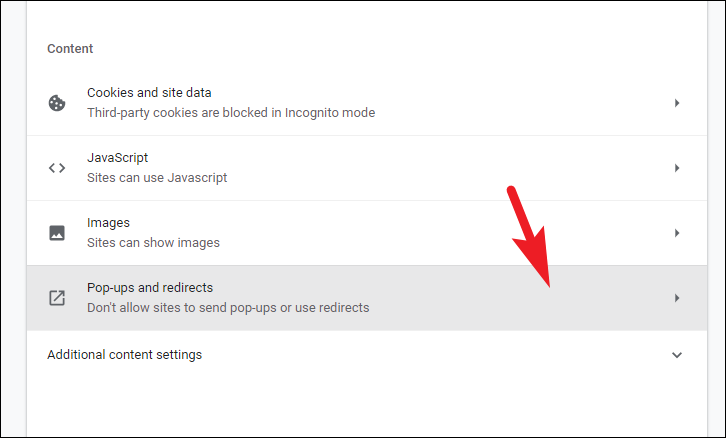Click the 'Sites can use Javascript' description
Viewport: 726px width, 438px height.
click(157, 178)
